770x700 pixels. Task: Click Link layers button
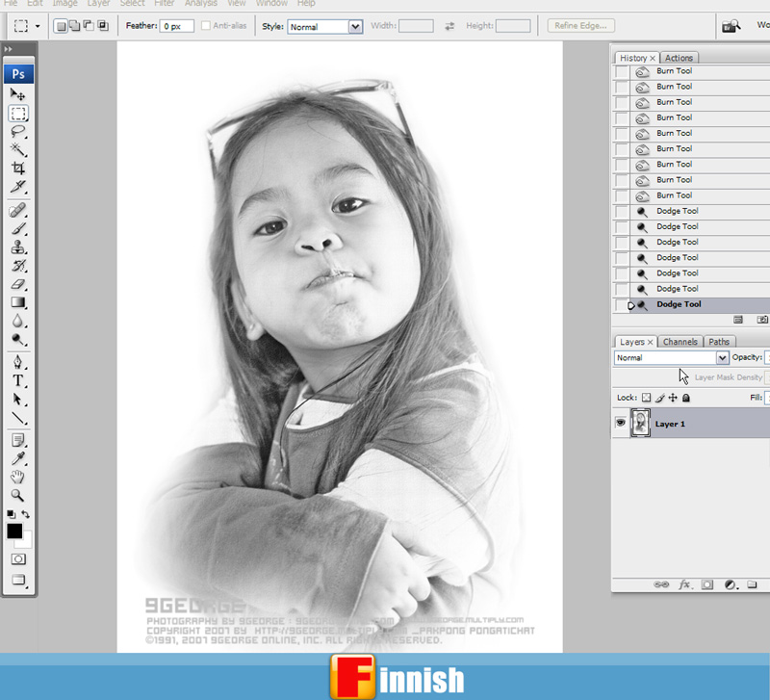coord(661,584)
